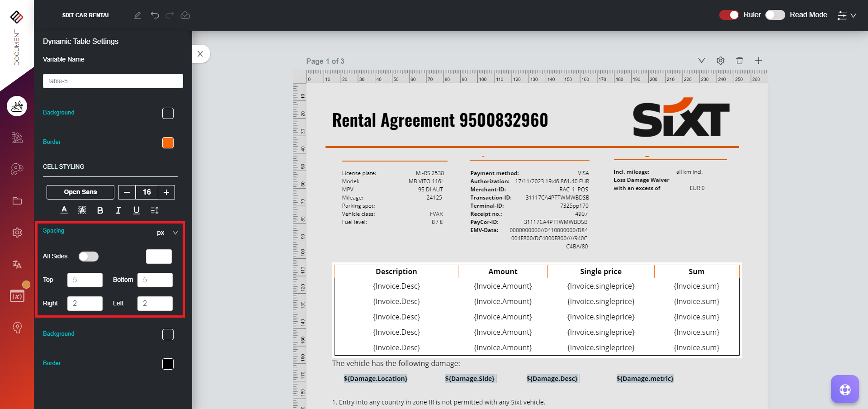Click the undo arrow icon
Image resolution: width=868 pixels, height=409 pixels.
(155, 15)
